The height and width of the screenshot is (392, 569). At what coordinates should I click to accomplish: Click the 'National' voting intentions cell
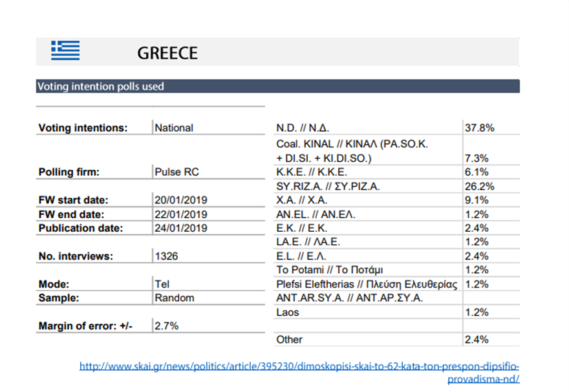(174, 128)
